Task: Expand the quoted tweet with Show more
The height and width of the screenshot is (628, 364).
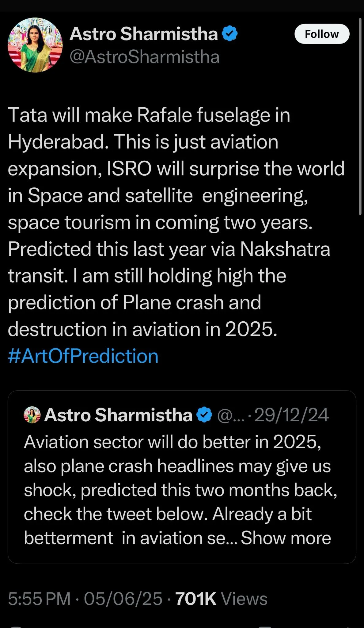Action: pyautogui.click(x=286, y=538)
